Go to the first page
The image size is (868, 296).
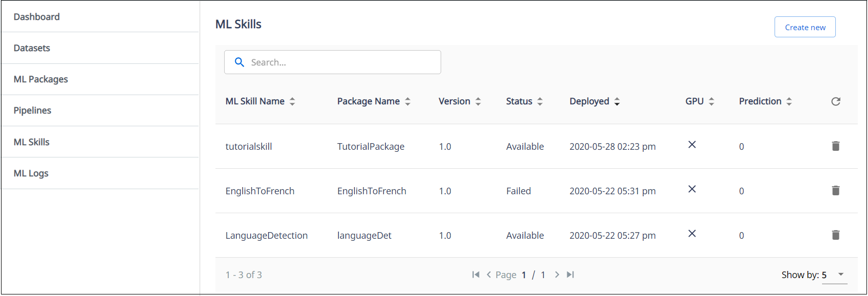[x=476, y=275]
